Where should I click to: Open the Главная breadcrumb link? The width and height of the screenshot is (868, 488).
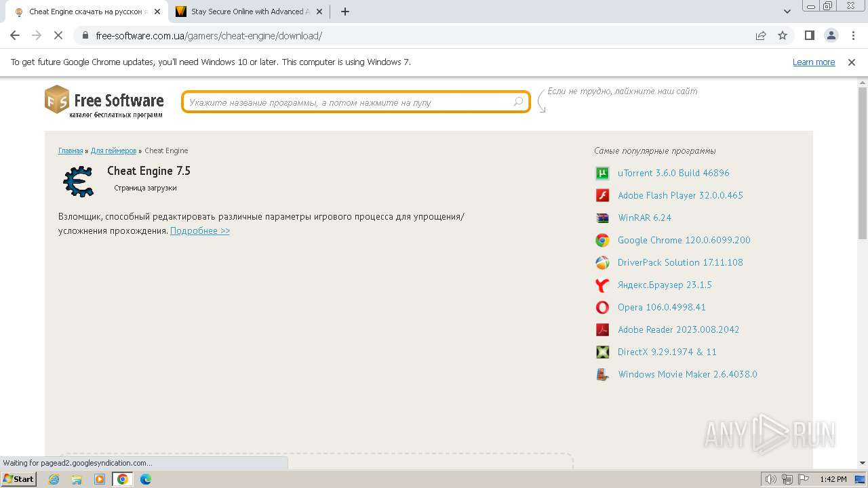click(71, 150)
